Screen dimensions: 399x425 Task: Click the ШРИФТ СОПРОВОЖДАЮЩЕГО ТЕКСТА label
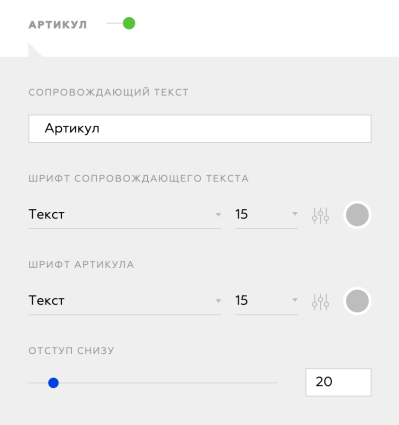tap(138, 178)
